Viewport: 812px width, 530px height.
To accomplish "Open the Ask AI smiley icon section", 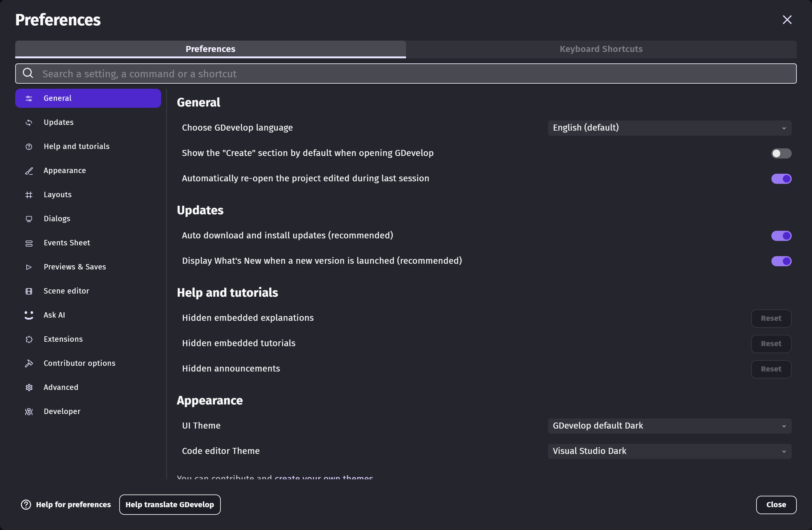I will click(x=29, y=315).
